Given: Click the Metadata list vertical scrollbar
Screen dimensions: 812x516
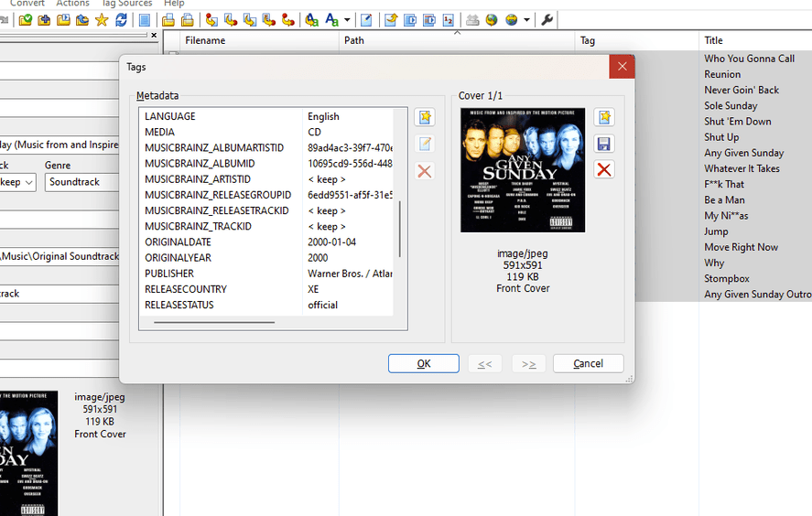Looking at the screenshot, I should [x=400, y=228].
